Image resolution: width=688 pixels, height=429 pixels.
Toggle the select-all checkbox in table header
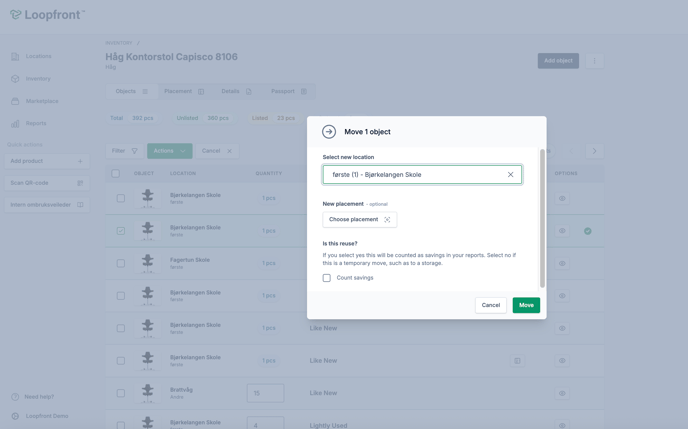click(x=116, y=174)
